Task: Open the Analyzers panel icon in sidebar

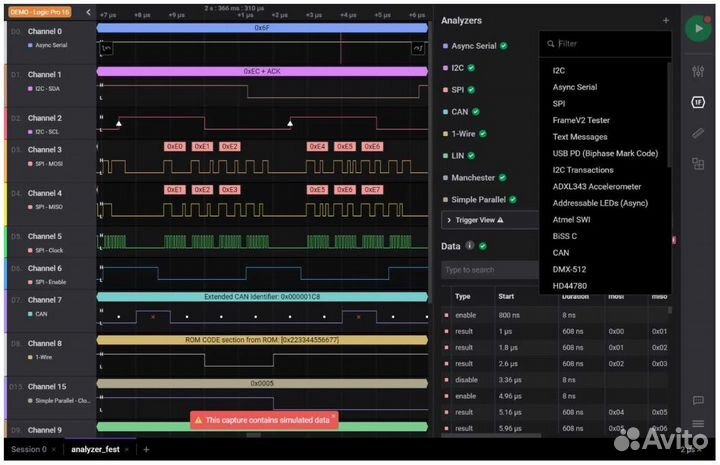Action: (698, 102)
